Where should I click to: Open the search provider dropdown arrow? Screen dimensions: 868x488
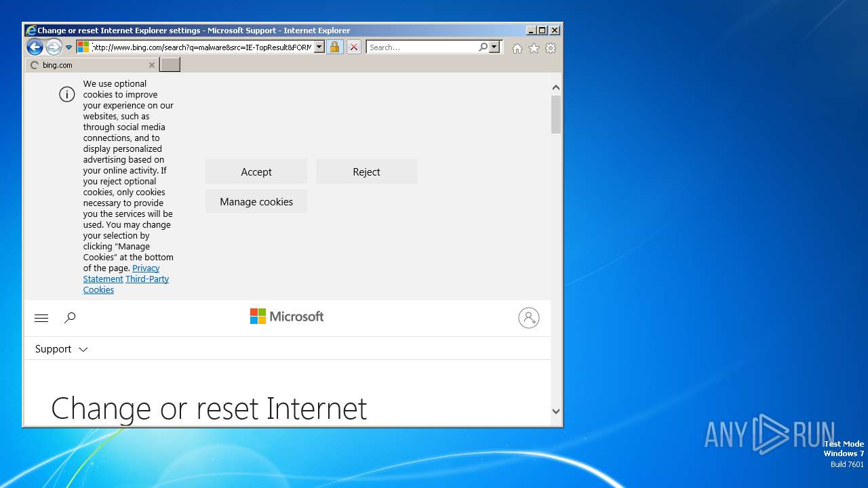tap(494, 47)
